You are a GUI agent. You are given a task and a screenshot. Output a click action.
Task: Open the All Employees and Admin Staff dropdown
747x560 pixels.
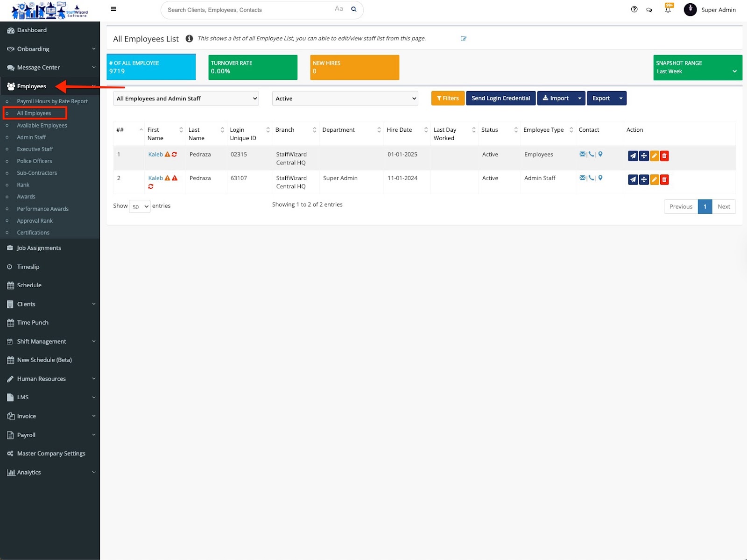(x=186, y=99)
